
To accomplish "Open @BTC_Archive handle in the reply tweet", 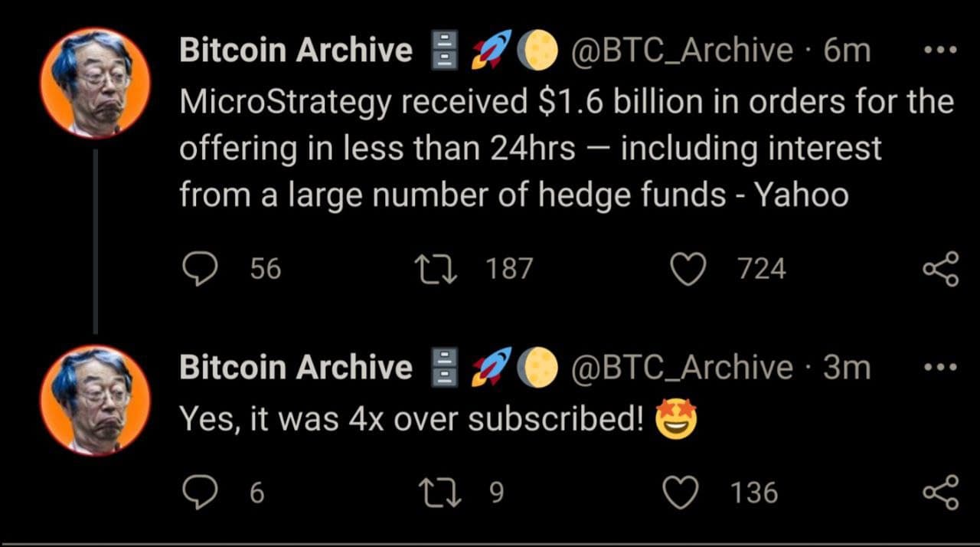I will point(683,368).
